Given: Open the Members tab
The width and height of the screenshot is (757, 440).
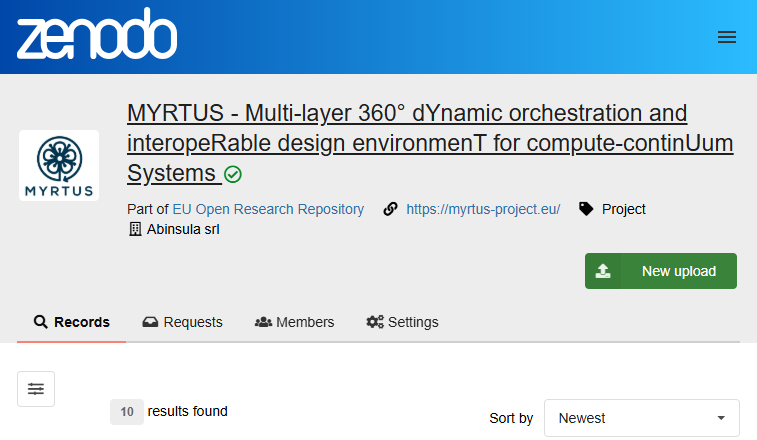Looking at the screenshot, I should (x=295, y=322).
